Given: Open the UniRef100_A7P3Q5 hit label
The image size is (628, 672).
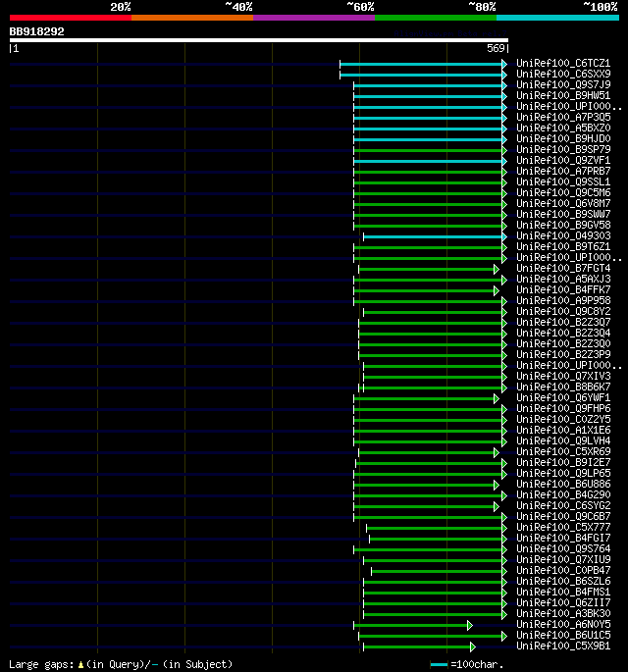Looking at the screenshot, I should (563, 118).
